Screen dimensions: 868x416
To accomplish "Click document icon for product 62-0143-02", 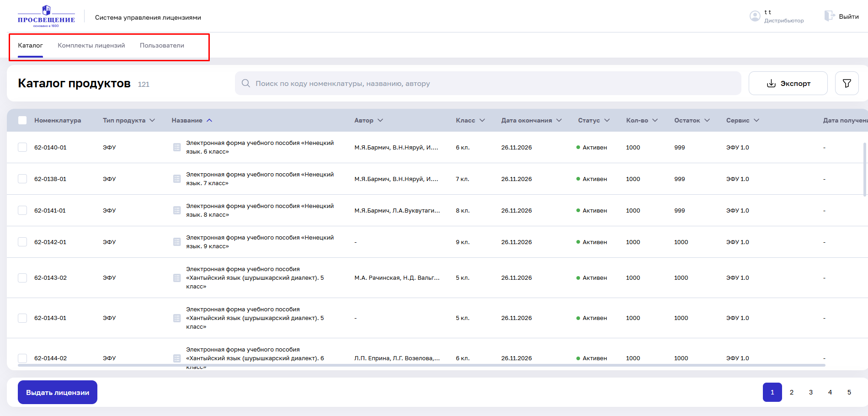I will (x=177, y=278).
